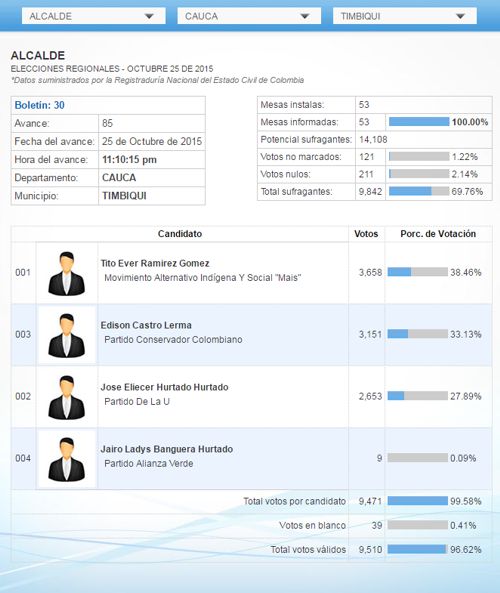Image resolution: width=500 pixels, height=593 pixels.
Task: Click the Votos nulos 2.14% bar
Action: click(x=419, y=174)
